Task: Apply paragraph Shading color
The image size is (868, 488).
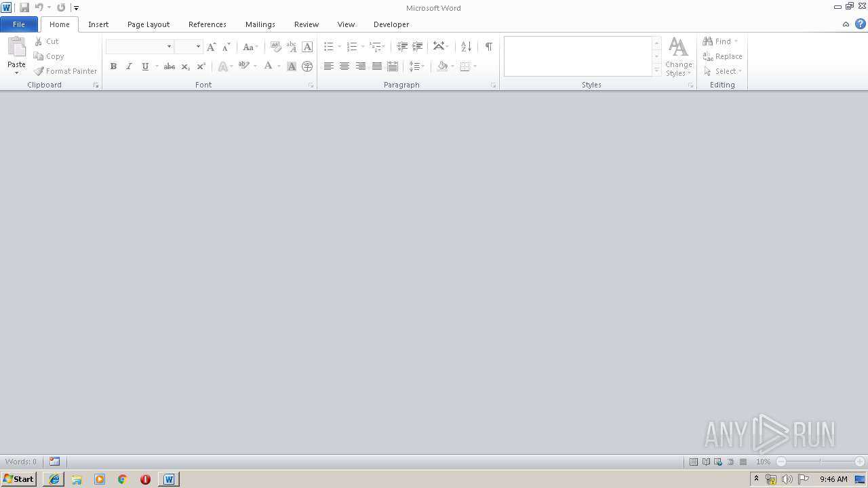Action: tap(442, 66)
